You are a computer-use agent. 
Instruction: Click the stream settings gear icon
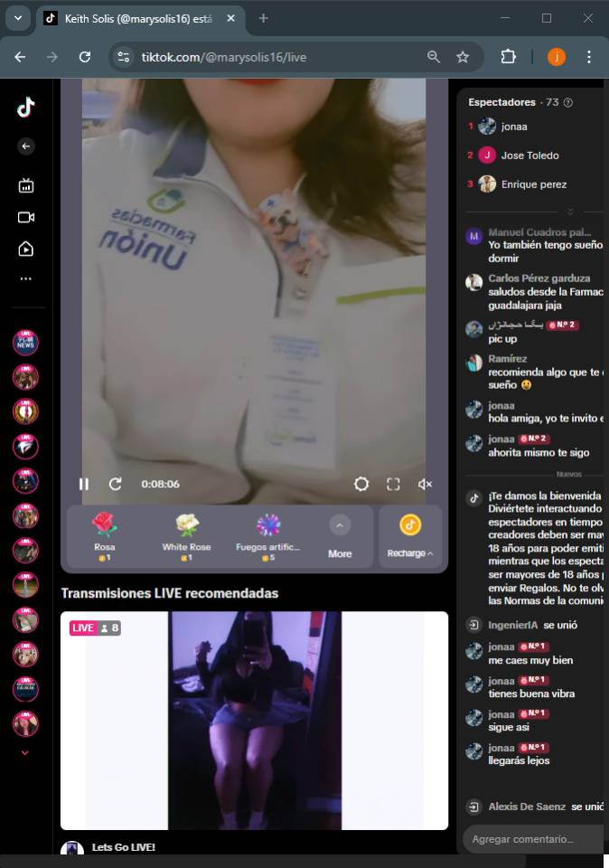[x=361, y=484]
